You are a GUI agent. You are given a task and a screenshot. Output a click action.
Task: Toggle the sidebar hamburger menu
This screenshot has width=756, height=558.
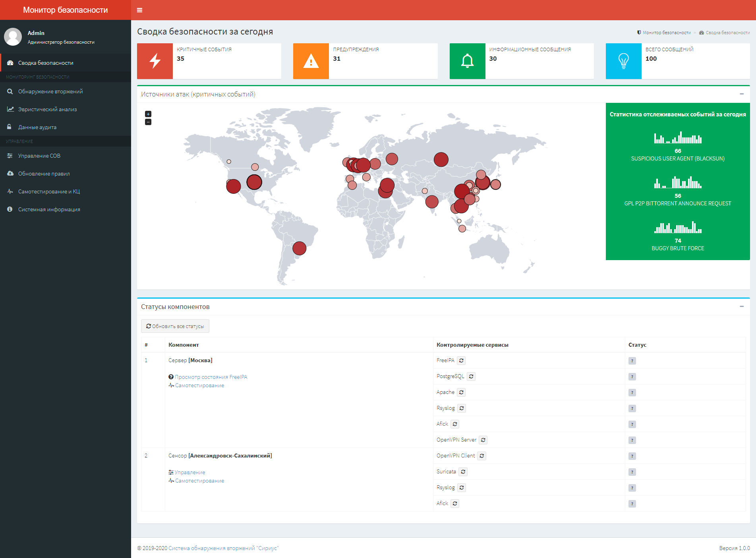139,10
